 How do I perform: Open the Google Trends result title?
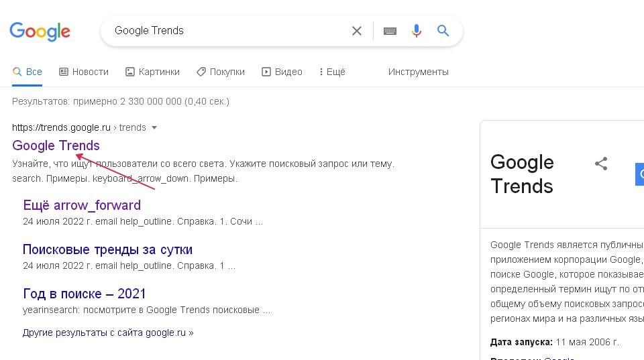pyautogui.click(x=56, y=145)
